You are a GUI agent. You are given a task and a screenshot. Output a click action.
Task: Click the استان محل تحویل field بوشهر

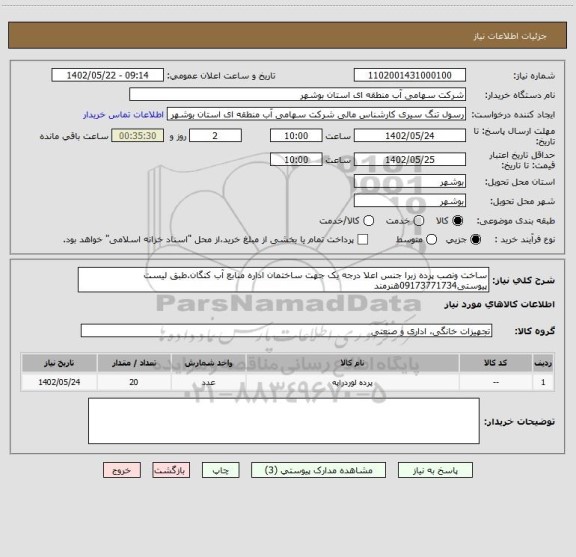point(410,182)
